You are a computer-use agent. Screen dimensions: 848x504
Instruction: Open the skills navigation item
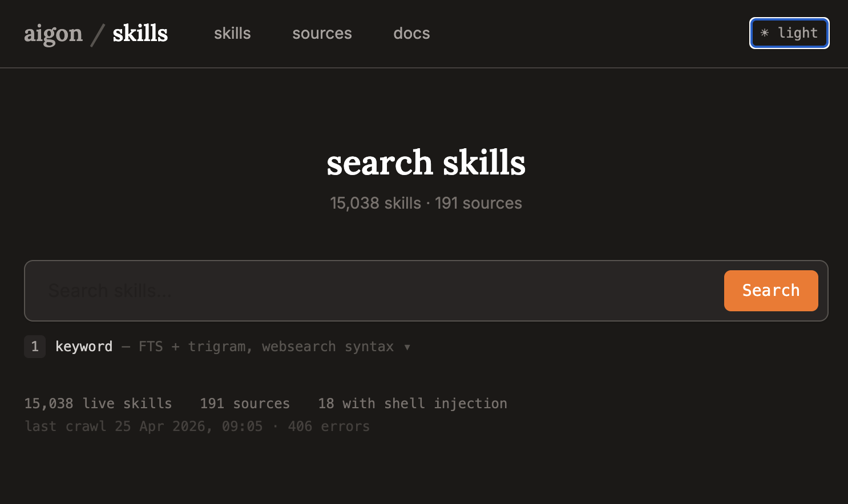tap(232, 34)
